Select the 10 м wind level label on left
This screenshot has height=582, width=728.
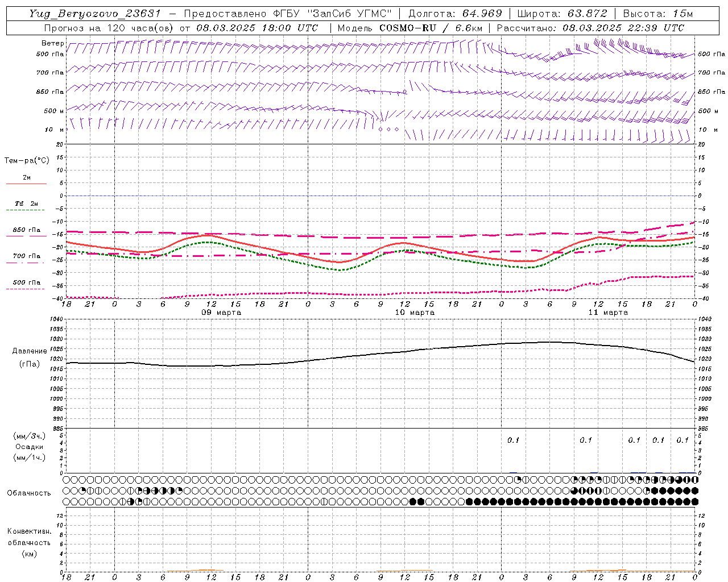click(55, 130)
